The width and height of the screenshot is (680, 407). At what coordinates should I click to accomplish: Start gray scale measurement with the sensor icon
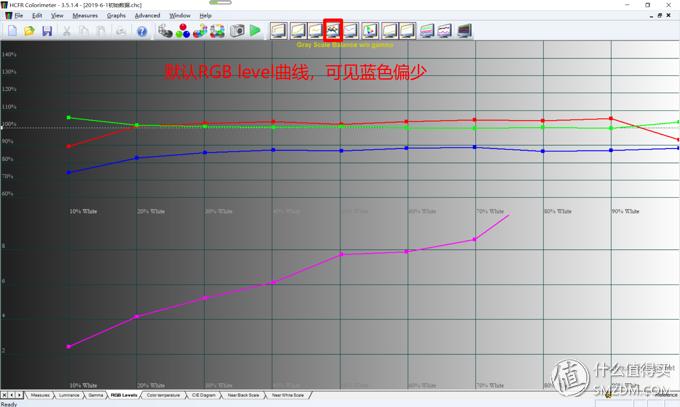pyautogui.click(x=165, y=31)
